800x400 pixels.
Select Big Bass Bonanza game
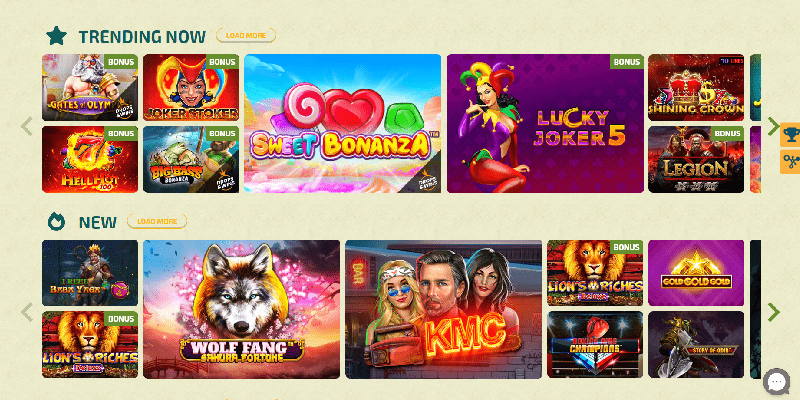point(191,160)
